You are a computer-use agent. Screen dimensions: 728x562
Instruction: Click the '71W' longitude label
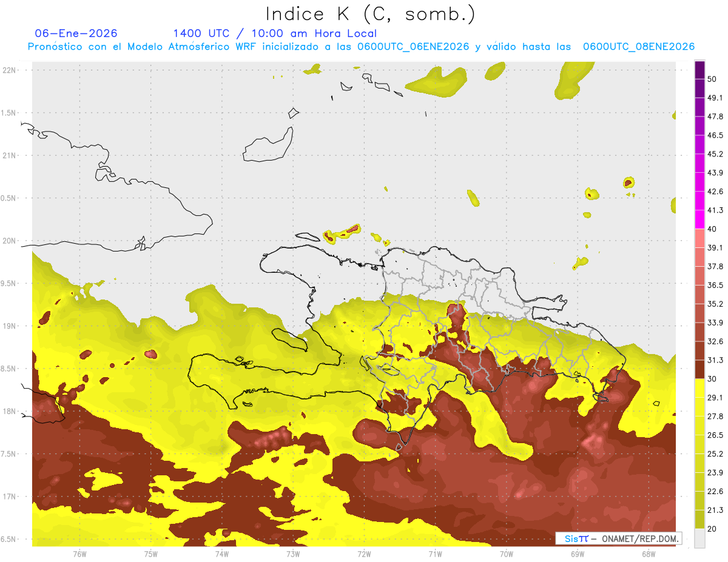435,554
